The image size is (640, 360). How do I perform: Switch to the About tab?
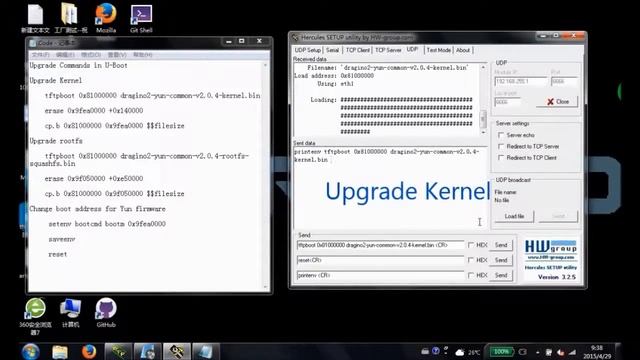(463, 50)
